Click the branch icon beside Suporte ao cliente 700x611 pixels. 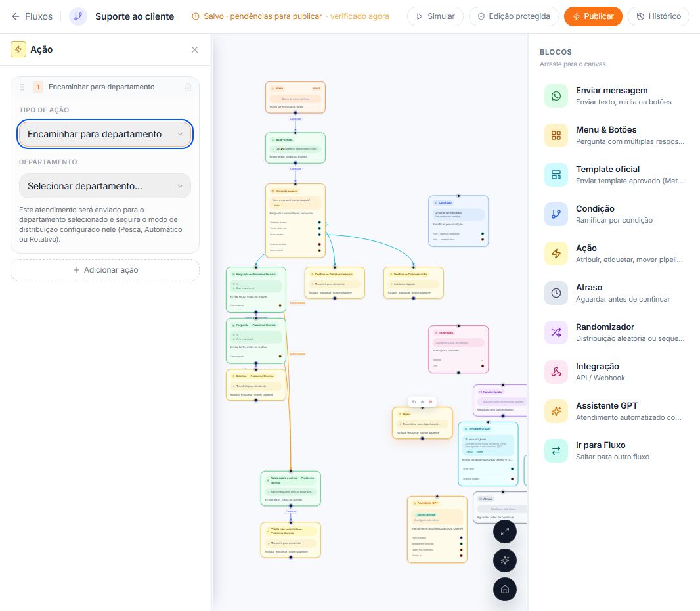[78, 16]
